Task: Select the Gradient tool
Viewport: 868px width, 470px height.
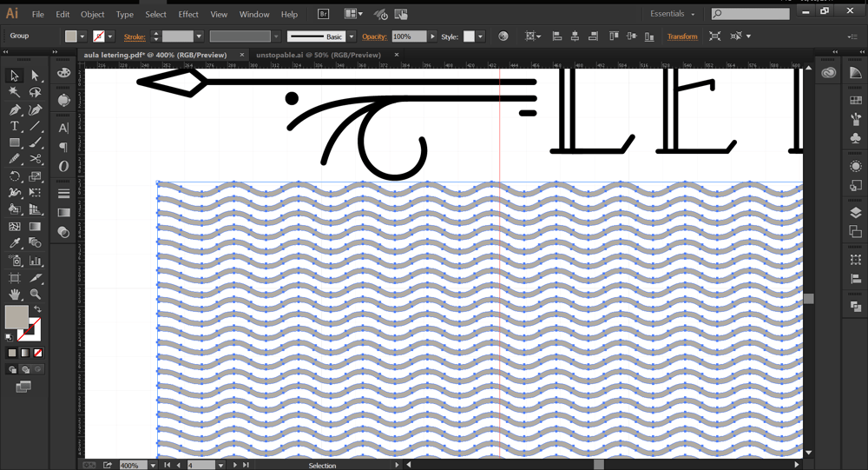Action: point(36,226)
